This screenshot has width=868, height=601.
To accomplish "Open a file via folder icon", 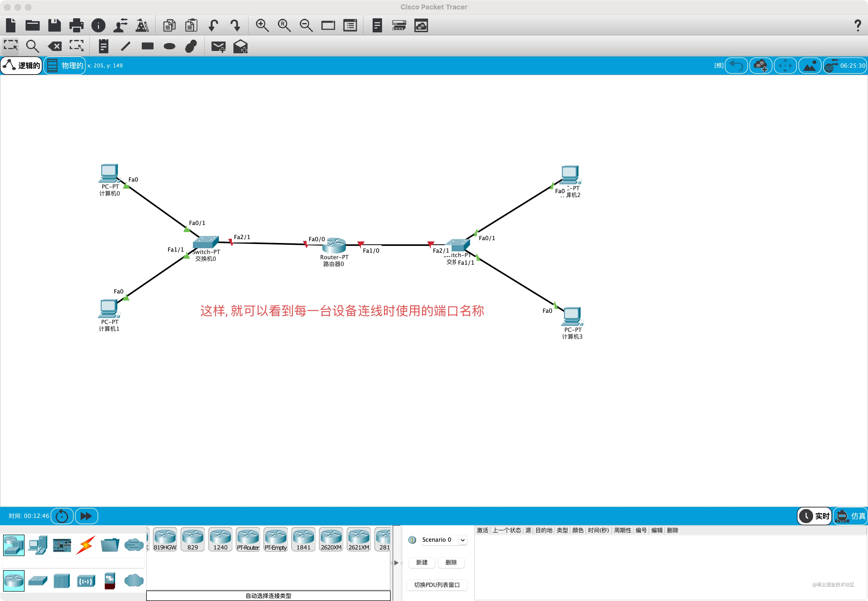I will tap(32, 25).
